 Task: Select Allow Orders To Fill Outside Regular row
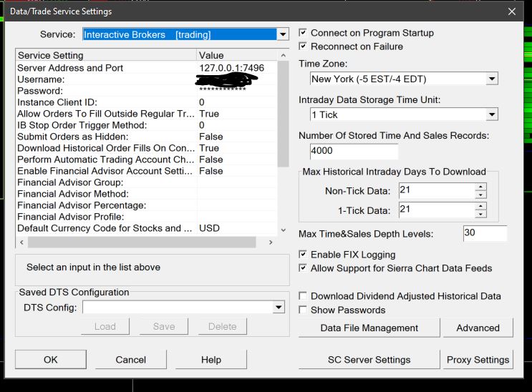pos(146,114)
